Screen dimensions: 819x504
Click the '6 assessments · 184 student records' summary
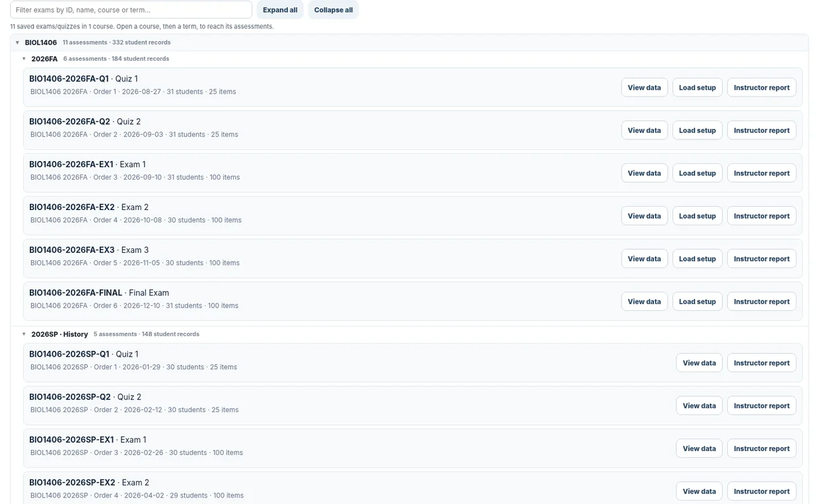click(116, 59)
